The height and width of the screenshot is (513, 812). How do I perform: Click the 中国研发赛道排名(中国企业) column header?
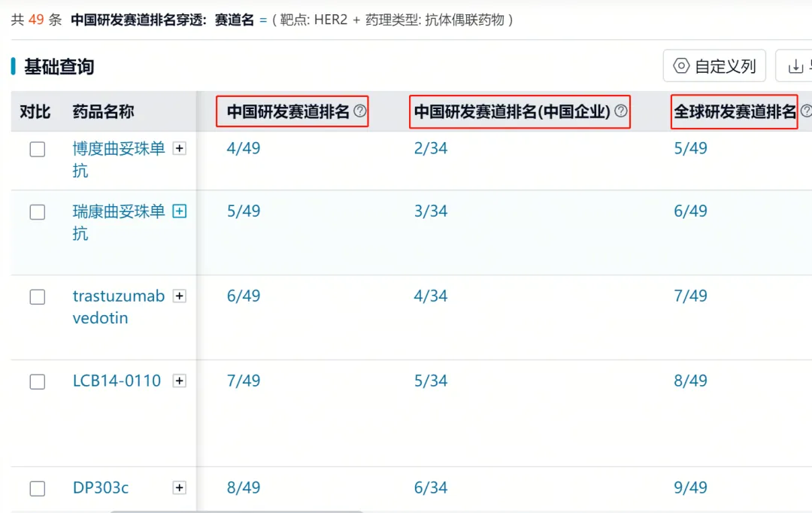pyautogui.click(x=512, y=111)
